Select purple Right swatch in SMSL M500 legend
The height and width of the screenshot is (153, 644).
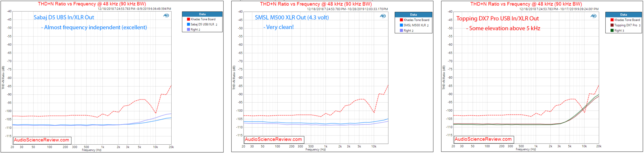tap(401, 30)
